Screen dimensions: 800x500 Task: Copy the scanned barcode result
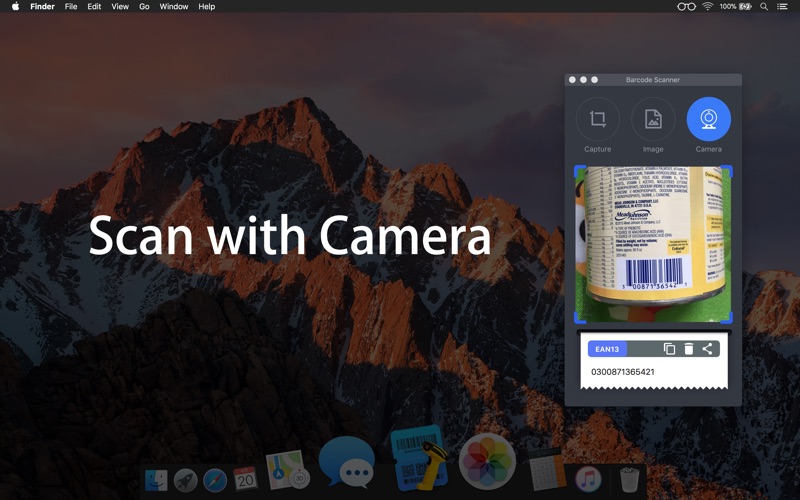coord(669,349)
